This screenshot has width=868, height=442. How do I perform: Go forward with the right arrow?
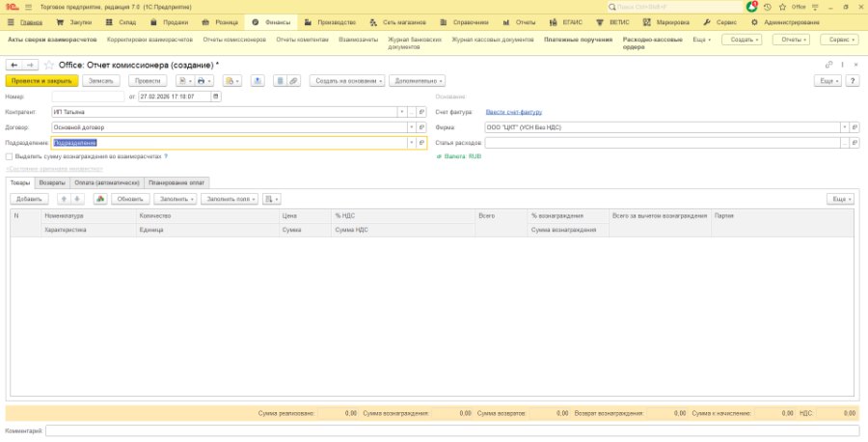pyautogui.click(x=31, y=65)
